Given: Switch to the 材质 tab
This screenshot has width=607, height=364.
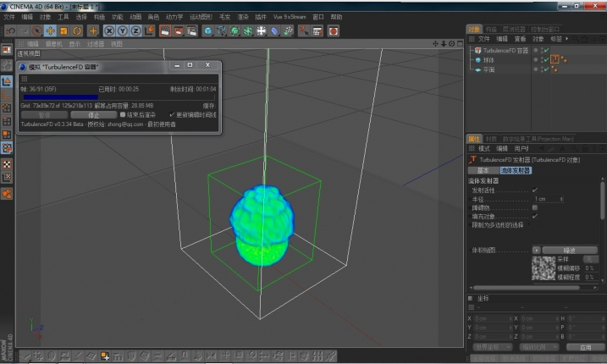Looking at the screenshot, I should pos(491,139).
